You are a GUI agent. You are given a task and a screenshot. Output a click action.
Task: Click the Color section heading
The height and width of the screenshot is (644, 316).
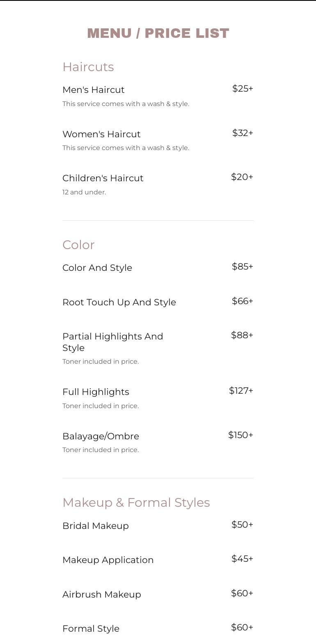78,245
